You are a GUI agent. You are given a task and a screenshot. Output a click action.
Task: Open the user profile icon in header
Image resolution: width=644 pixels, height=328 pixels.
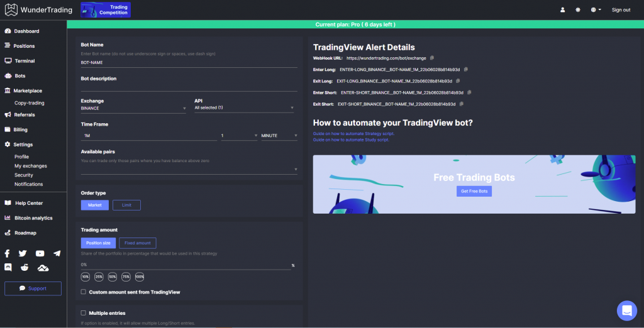pos(563,10)
